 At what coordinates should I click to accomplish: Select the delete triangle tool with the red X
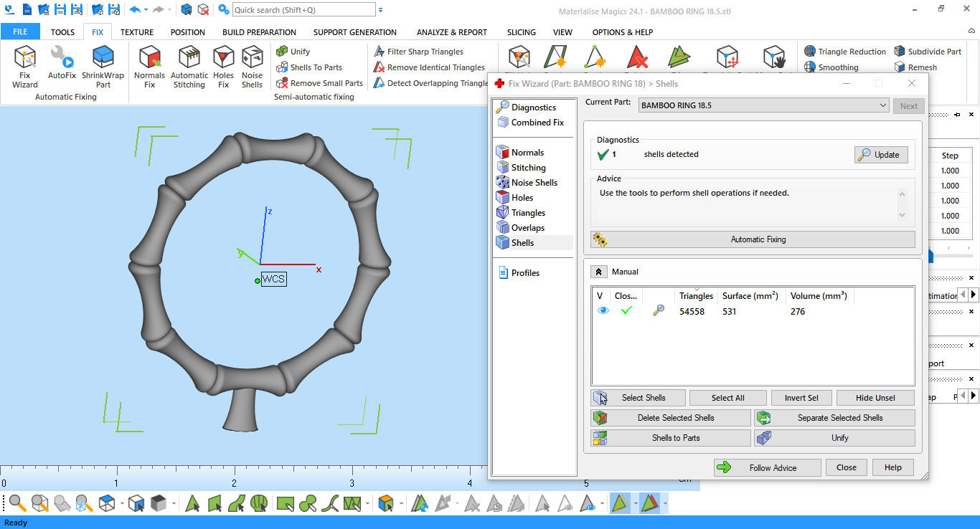[x=638, y=57]
